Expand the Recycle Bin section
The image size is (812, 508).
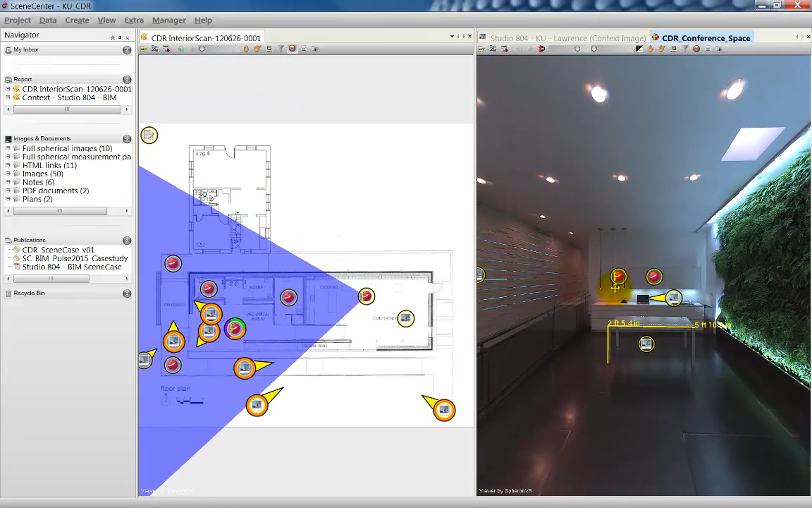point(127,293)
